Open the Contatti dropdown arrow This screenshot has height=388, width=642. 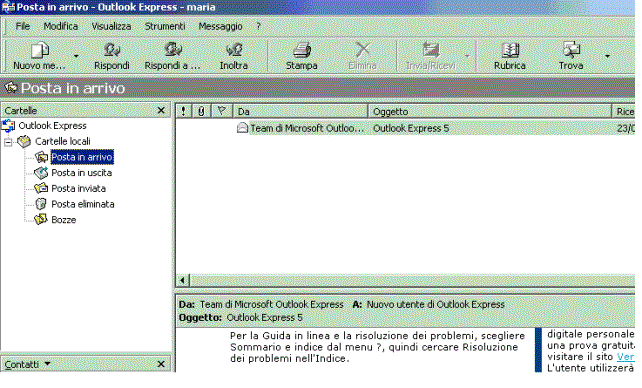(x=47, y=363)
